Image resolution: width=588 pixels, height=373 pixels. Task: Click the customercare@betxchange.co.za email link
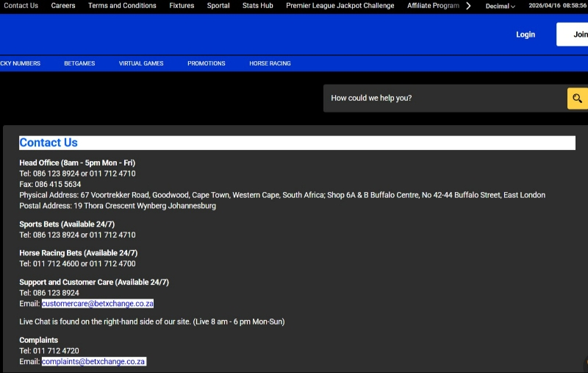(97, 303)
